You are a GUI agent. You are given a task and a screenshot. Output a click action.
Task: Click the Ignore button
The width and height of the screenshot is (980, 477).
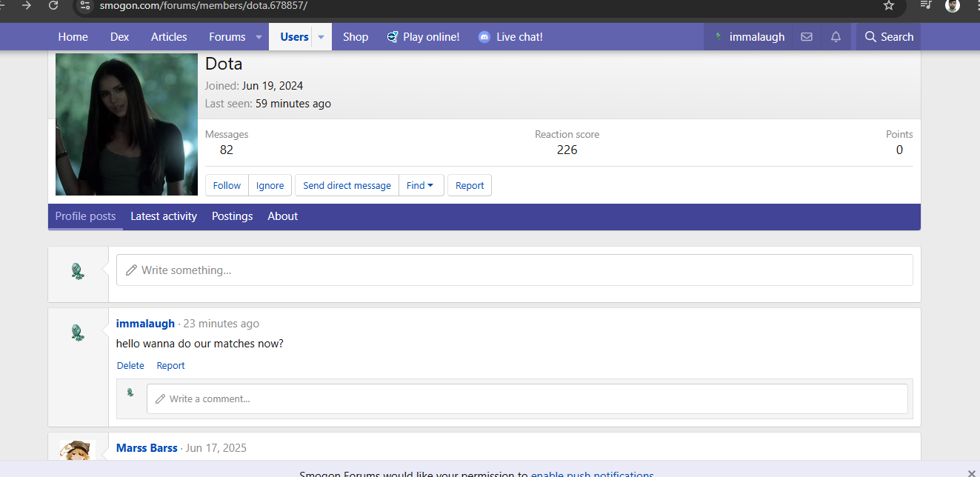click(270, 185)
